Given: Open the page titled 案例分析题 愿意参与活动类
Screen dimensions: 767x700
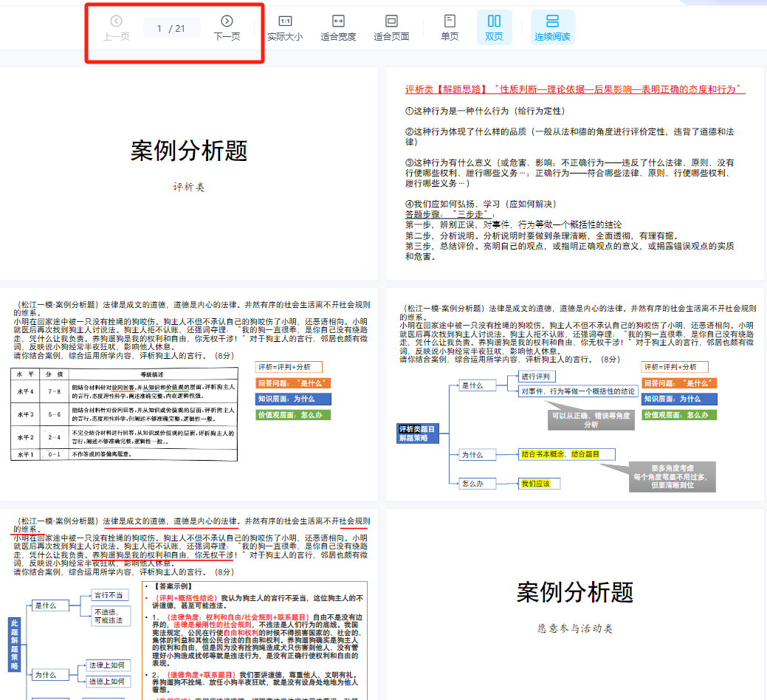Looking at the screenshot, I should tap(575, 604).
